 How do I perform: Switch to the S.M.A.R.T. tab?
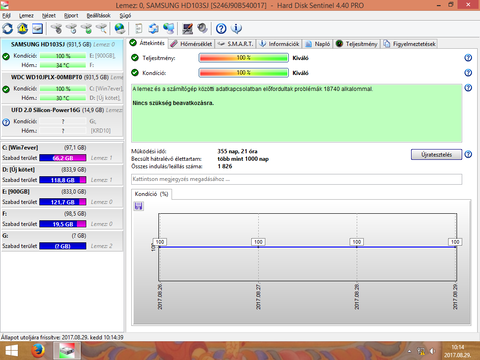click(235, 44)
